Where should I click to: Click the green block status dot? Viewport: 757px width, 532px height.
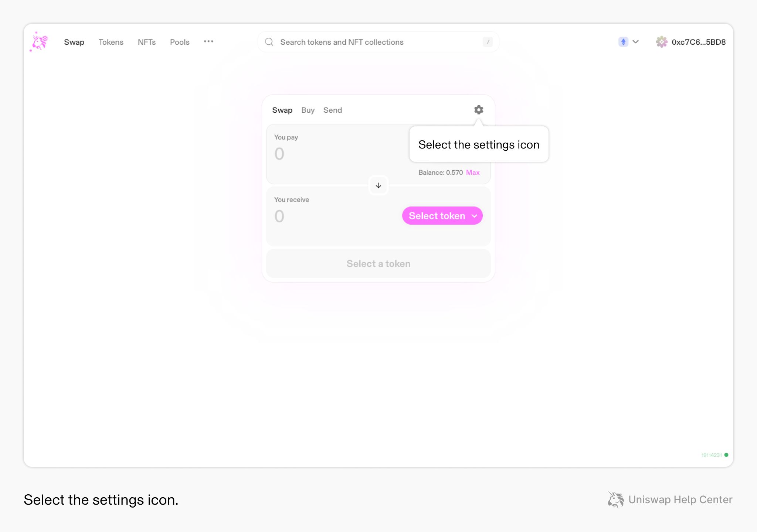726,455
